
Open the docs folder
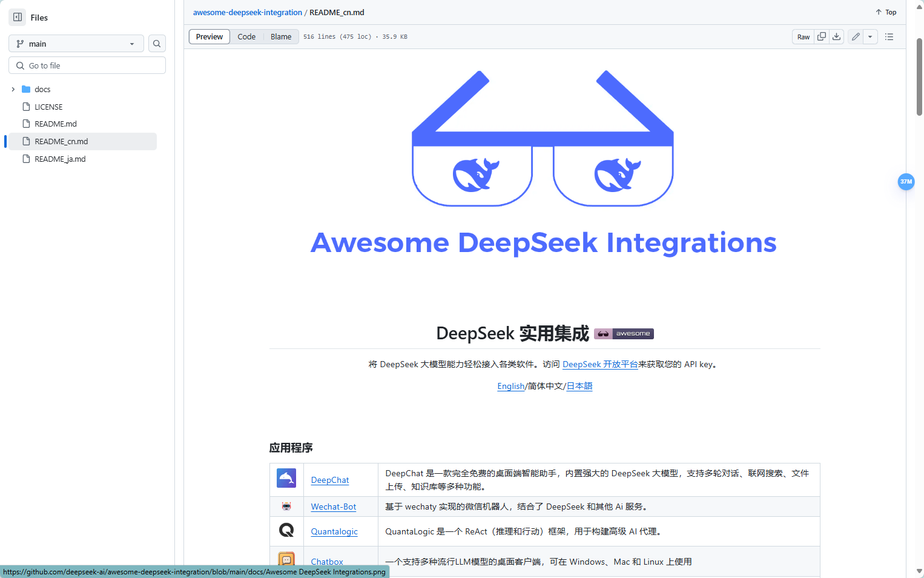point(42,89)
